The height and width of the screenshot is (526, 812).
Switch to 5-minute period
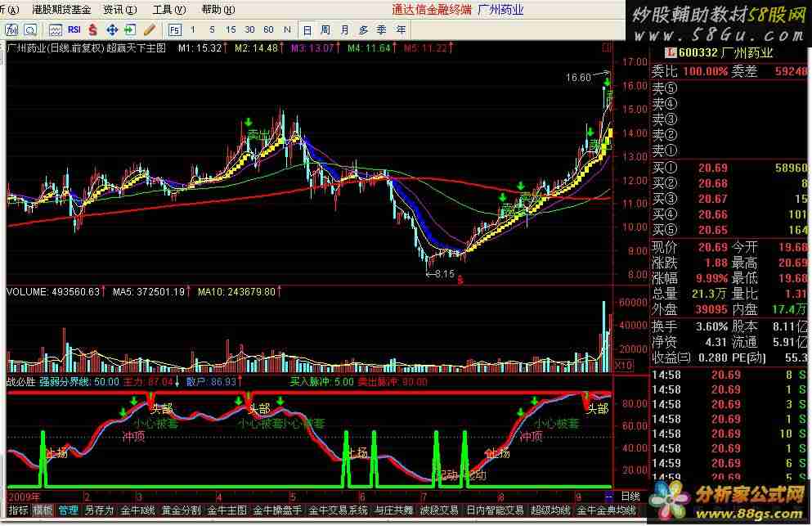tap(212, 29)
